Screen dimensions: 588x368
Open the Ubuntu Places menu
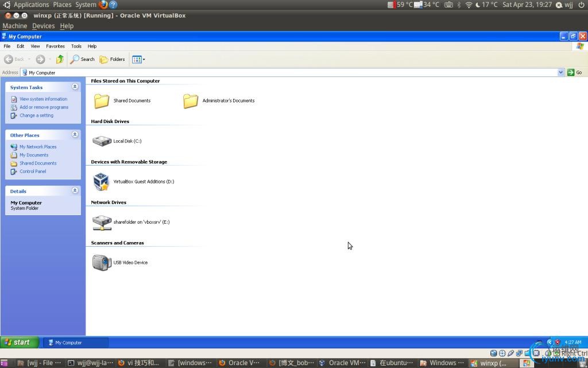click(x=62, y=5)
